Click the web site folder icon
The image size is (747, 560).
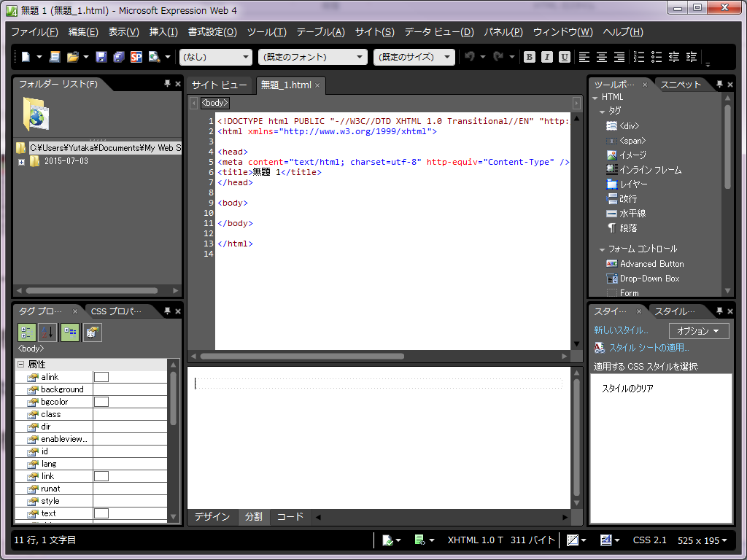coord(36,114)
